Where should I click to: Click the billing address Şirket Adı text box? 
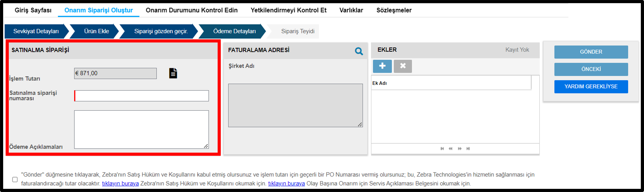(295, 105)
